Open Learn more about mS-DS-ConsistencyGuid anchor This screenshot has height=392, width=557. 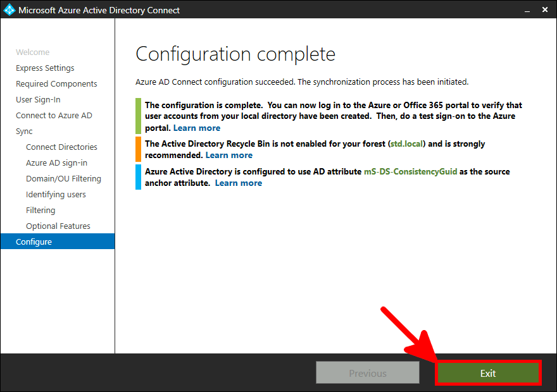pos(238,183)
